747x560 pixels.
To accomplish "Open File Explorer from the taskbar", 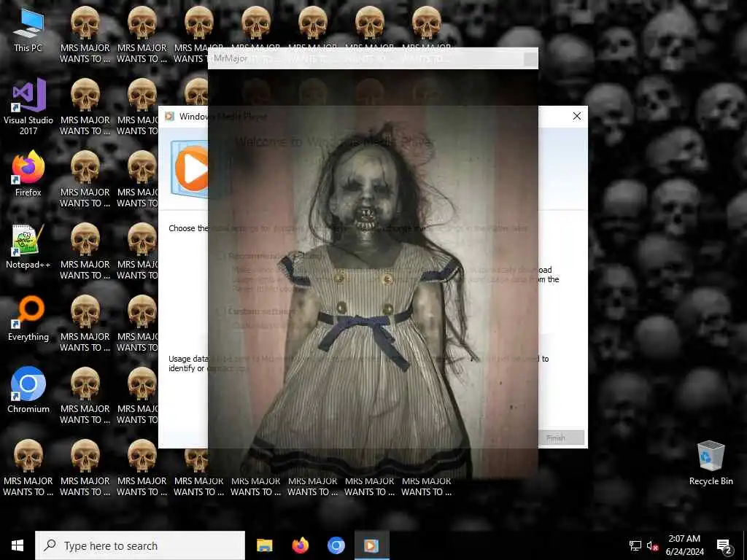I will point(264,545).
